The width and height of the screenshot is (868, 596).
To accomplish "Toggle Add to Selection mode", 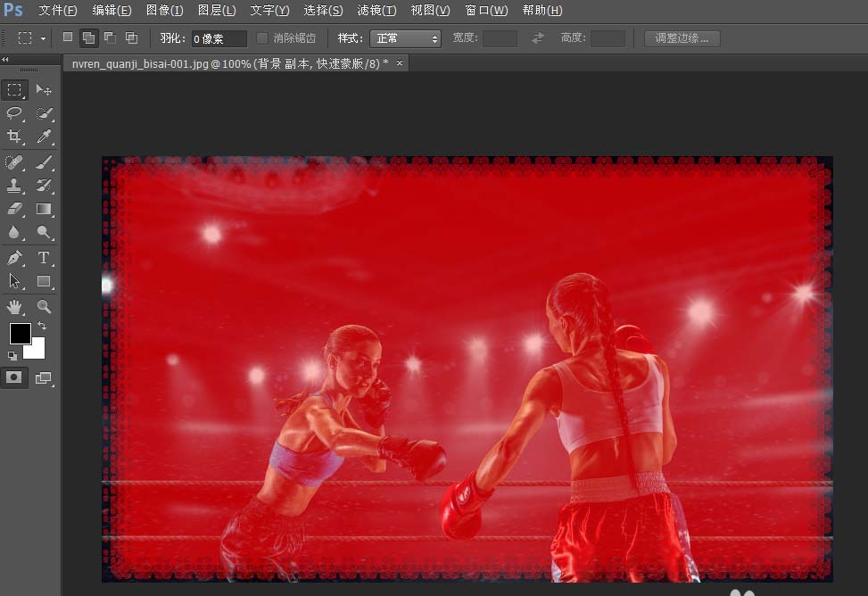I will [x=87, y=37].
